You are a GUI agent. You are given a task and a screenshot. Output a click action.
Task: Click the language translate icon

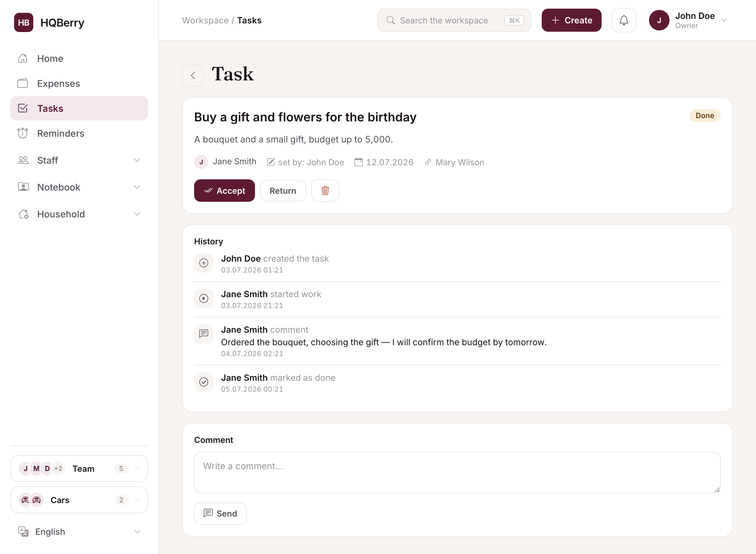point(23,532)
